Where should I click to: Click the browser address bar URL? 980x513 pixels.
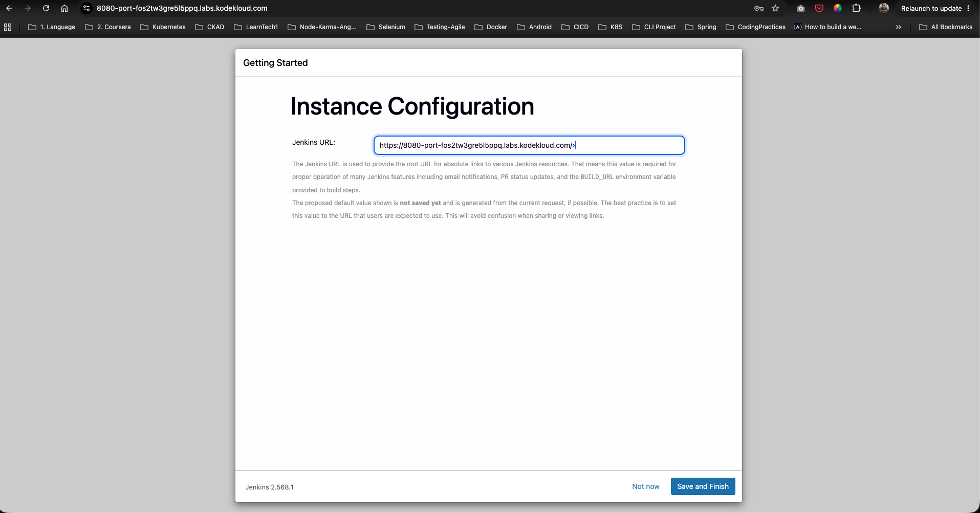[182, 8]
